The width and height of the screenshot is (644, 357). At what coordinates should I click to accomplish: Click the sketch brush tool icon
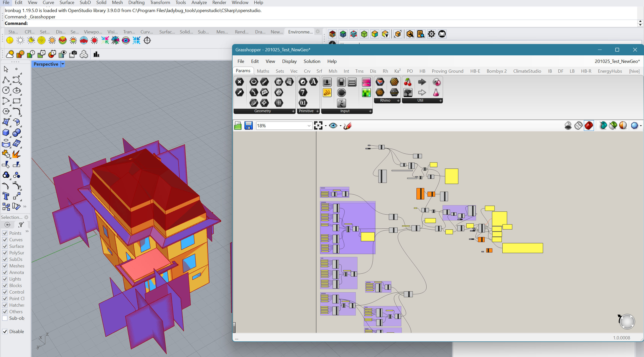(x=348, y=126)
